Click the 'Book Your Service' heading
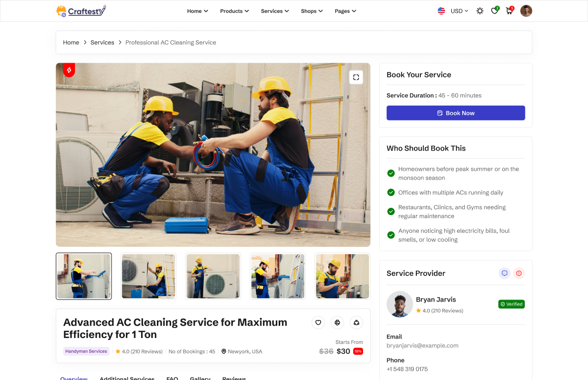Screen dimensions: 588x380 coord(419,75)
